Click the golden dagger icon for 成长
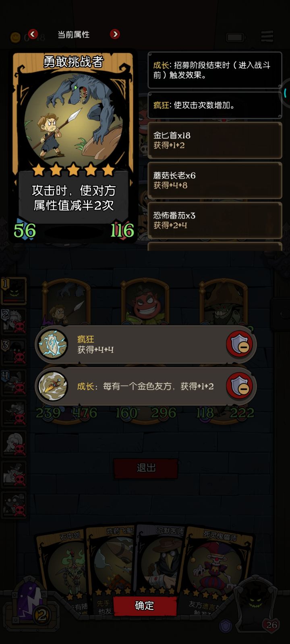 click(x=53, y=386)
